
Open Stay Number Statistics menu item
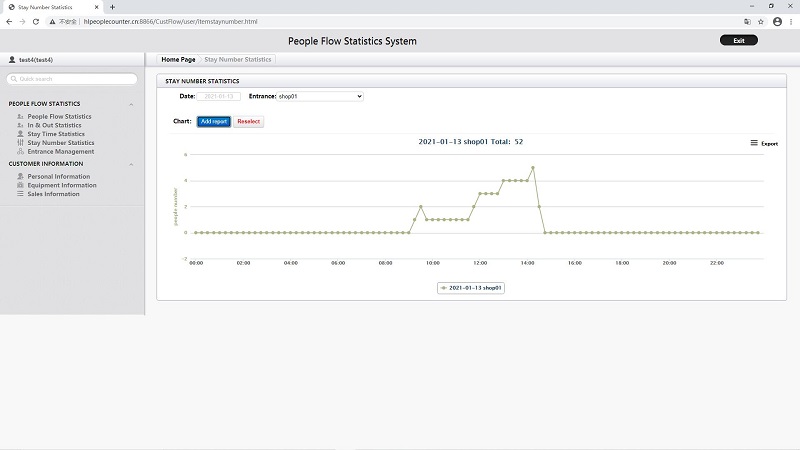coord(61,142)
